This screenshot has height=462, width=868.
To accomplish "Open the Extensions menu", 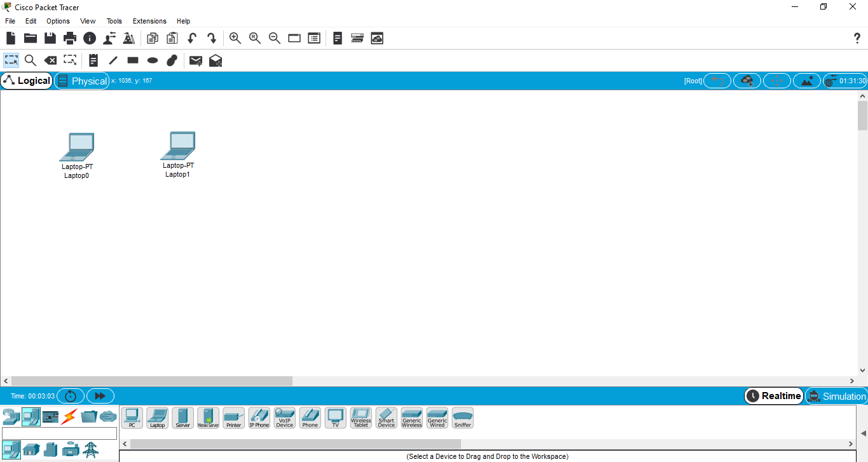I will coord(149,21).
